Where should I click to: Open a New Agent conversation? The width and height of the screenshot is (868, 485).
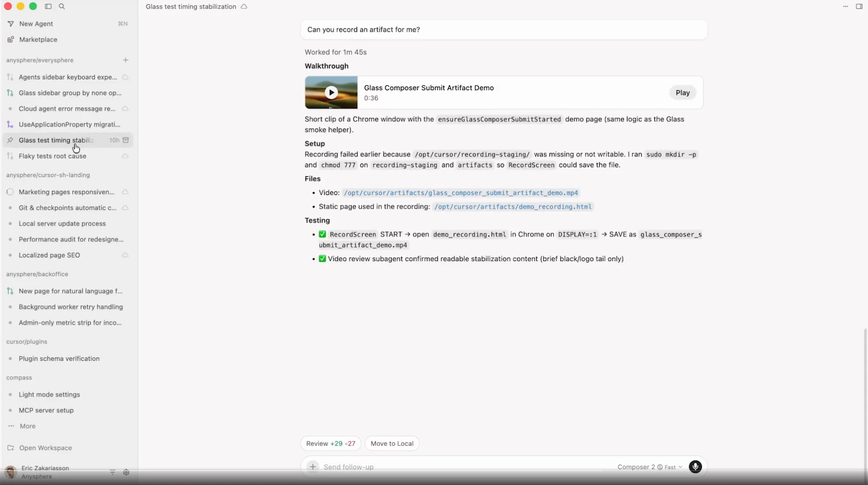click(x=35, y=24)
